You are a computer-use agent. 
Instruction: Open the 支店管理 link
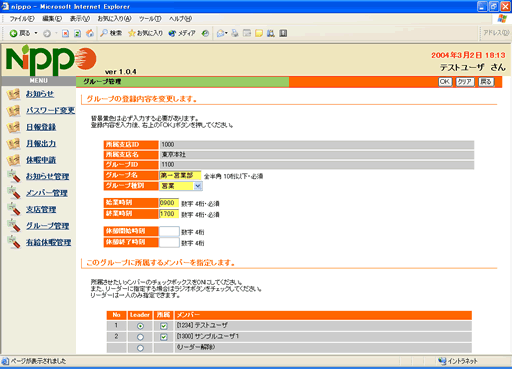coord(41,209)
